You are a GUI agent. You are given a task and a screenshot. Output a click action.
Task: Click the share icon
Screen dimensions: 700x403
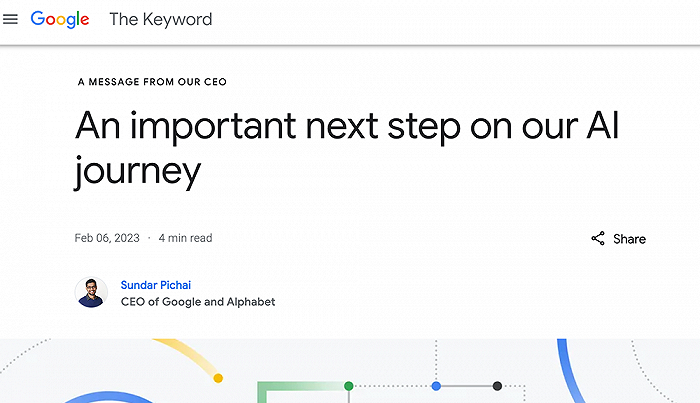(x=598, y=239)
